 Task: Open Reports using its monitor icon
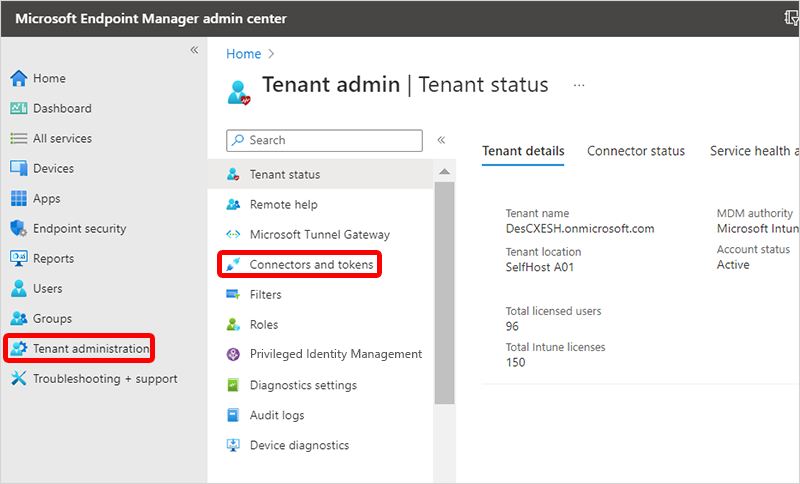18,258
